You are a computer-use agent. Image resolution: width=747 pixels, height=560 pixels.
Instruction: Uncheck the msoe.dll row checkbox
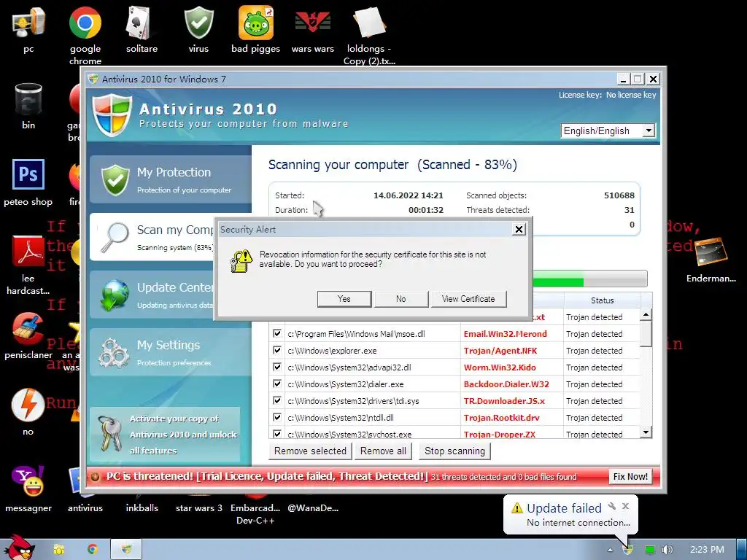pyautogui.click(x=276, y=333)
